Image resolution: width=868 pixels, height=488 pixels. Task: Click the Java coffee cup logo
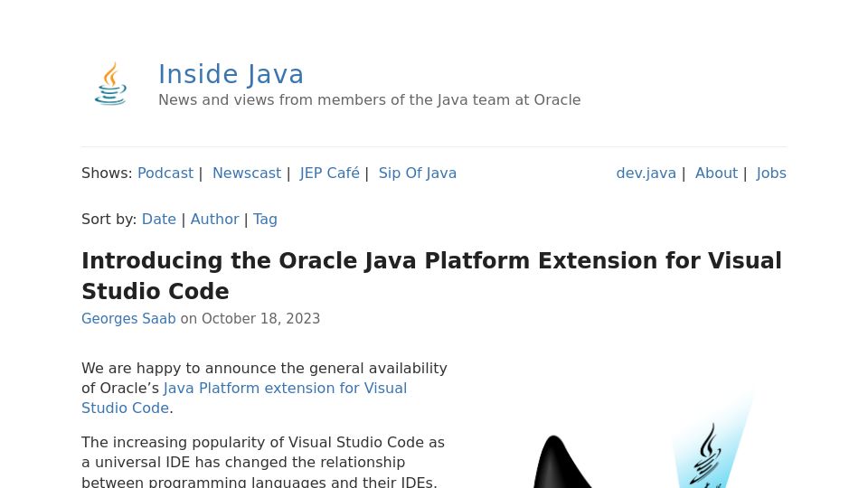click(x=110, y=83)
